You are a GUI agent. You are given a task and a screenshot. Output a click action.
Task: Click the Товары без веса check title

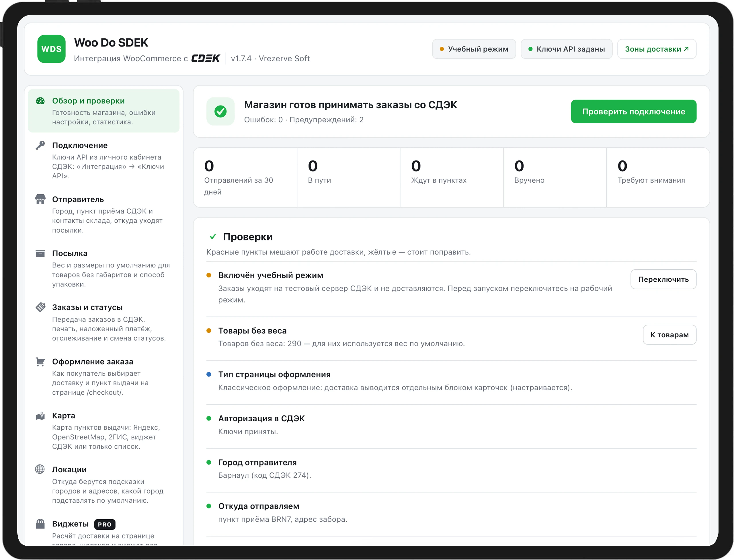[x=252, y=331]
